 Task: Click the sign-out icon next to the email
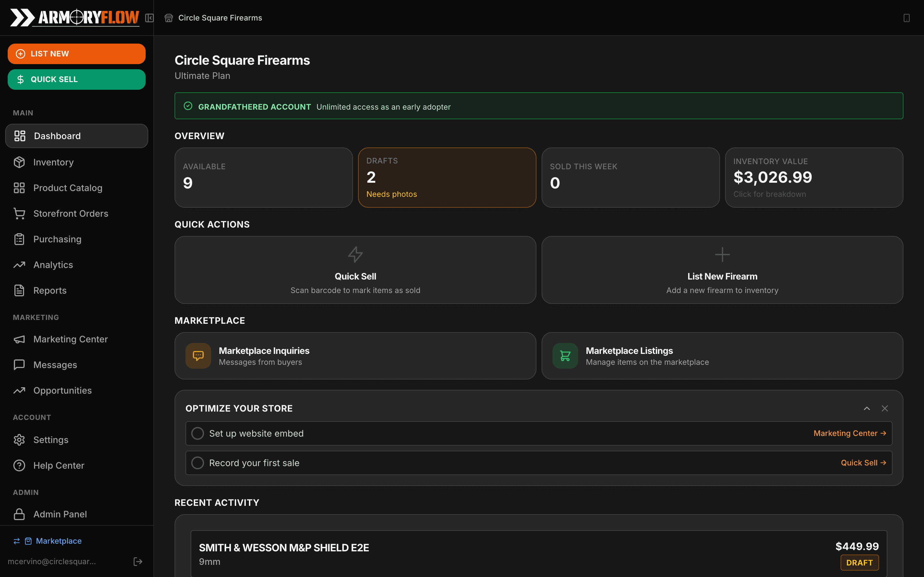point(138,561)
